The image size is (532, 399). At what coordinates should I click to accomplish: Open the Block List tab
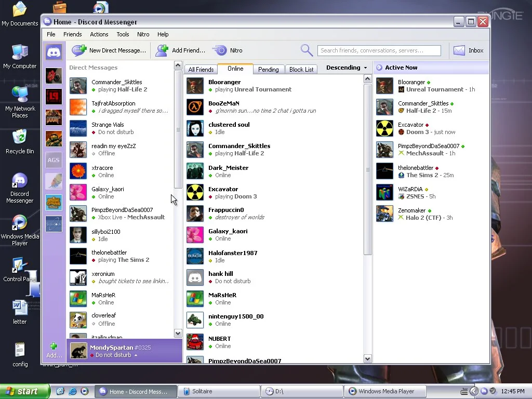click(301, 70)
